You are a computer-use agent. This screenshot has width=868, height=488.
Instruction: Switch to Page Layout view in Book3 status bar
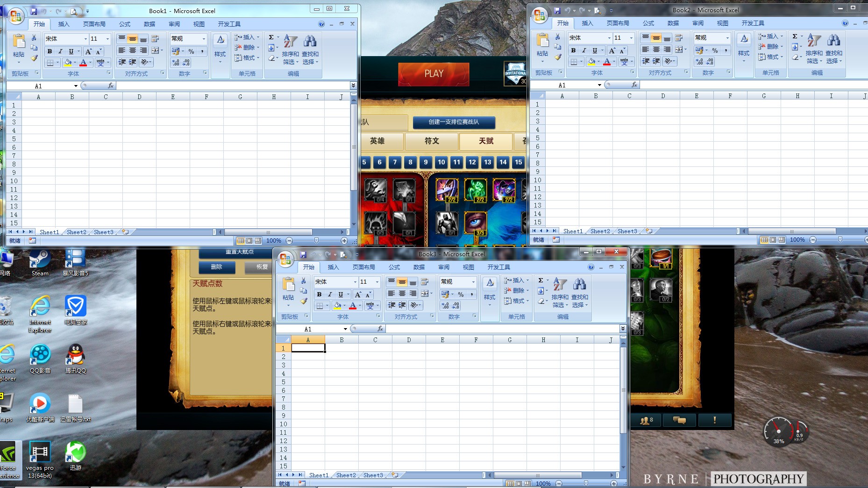coord(519,484)
